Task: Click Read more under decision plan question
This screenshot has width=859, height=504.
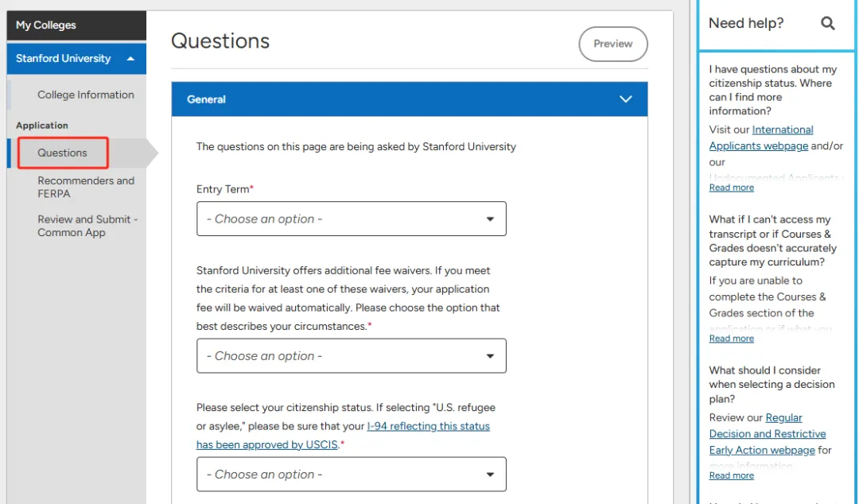Action: click(x=732, y=475)
